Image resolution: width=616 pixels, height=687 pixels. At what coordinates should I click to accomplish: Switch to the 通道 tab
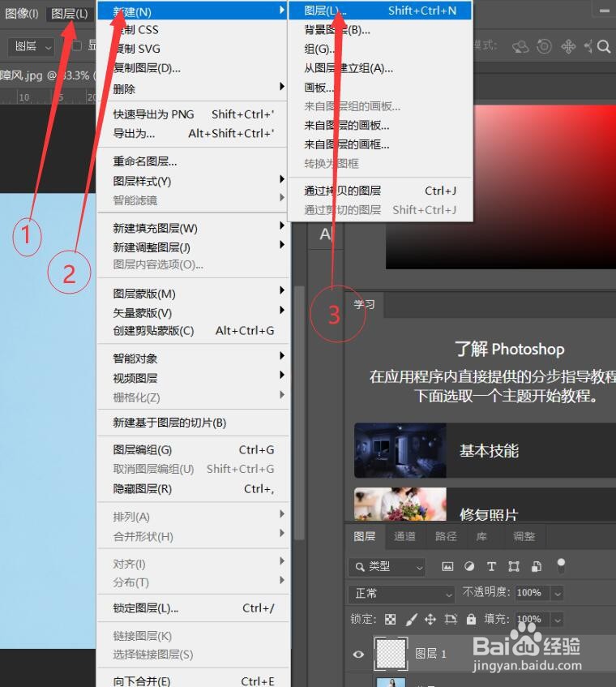pyautogui.click(x=404, y=536)
